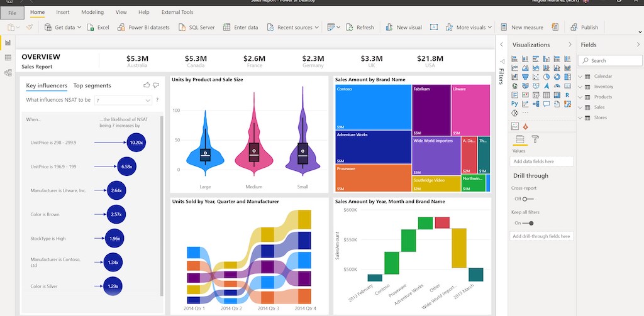Click the Publish button
This screenshot has height=316, width=644.
(584, 28)
